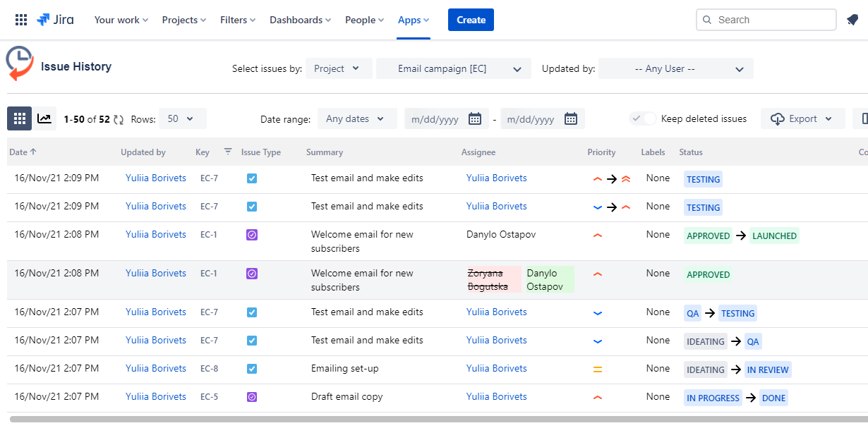Click the Issue History clock logo
Viewport: 868px width, 440px height.
[19, 64]
